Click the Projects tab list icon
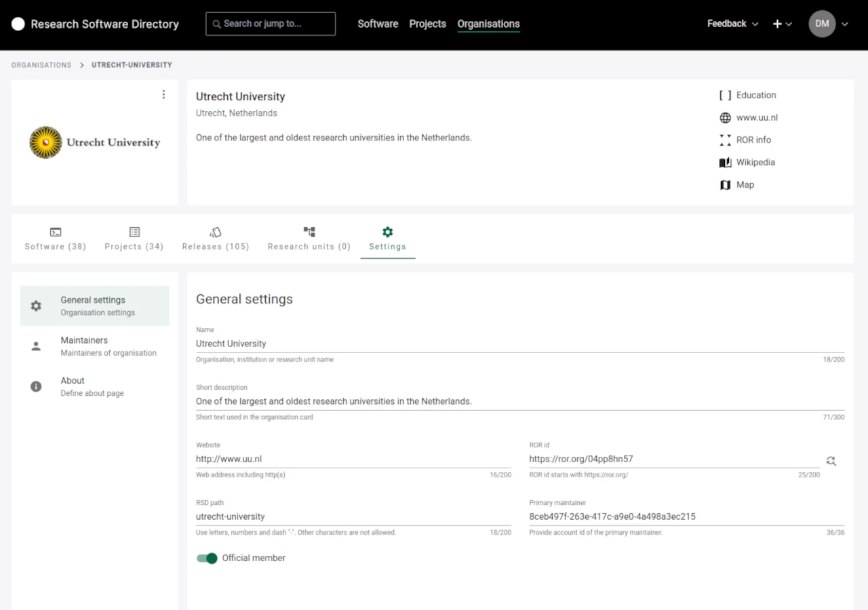 134,232
